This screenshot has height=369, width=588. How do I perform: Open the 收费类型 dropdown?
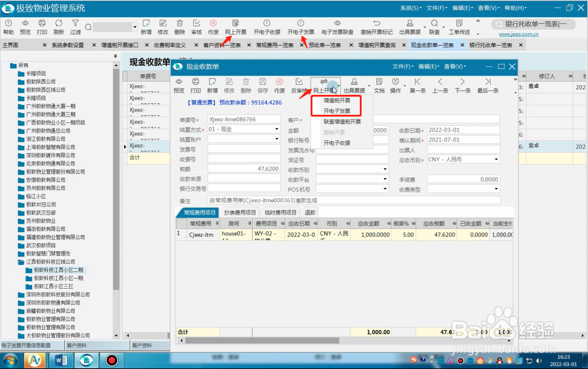coord(496,189)
